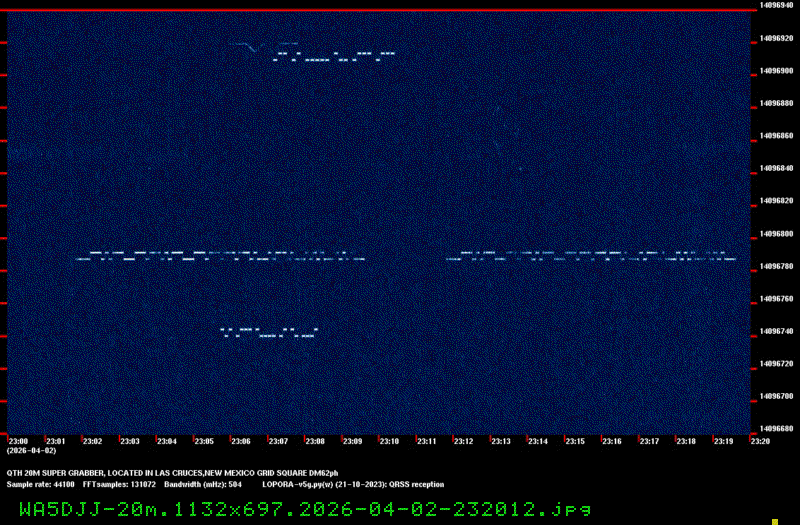800x525 pixels.
Task: Click the 23:12 time axis label
Action: (464, 441)
